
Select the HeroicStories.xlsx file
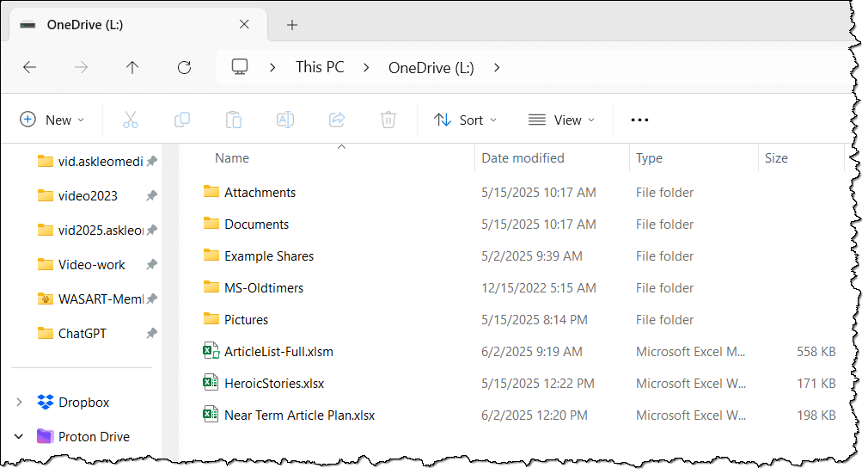(274, 384)
